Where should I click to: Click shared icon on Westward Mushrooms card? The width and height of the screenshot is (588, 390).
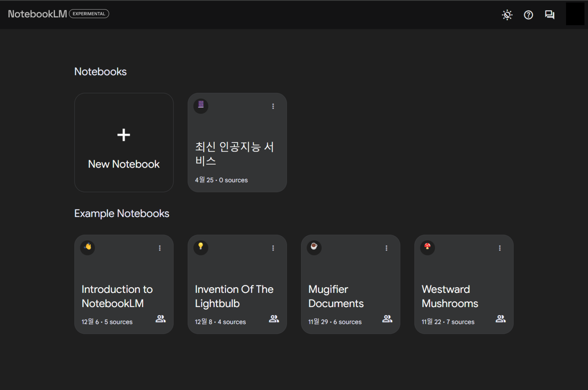coord(501,319)
